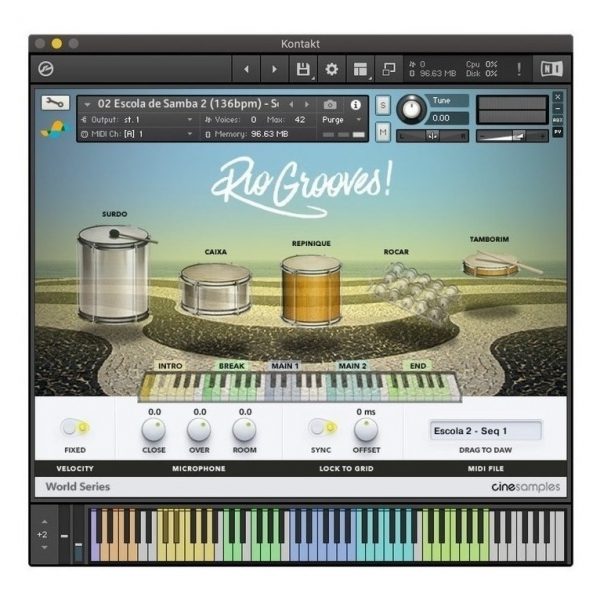Click the Close microphone knob
Viewport: 600px width, 600px height.
click(x=153, y=430)
